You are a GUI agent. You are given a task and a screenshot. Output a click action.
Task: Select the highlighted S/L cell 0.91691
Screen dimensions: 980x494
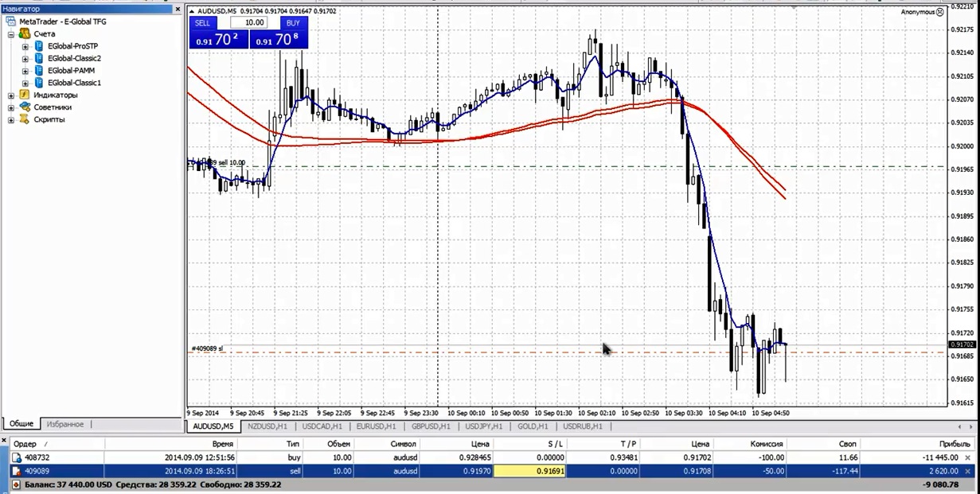529,471
